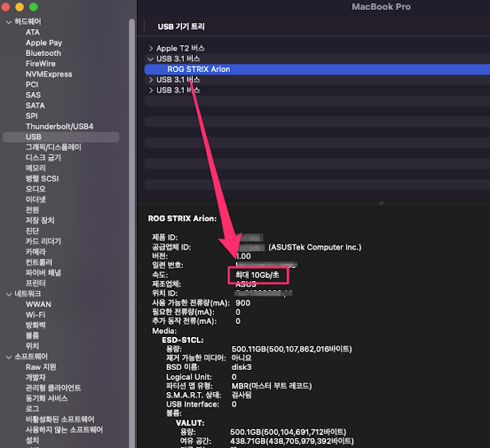
Task: Open 메모리 hardware entry
Action: (36, 168)
